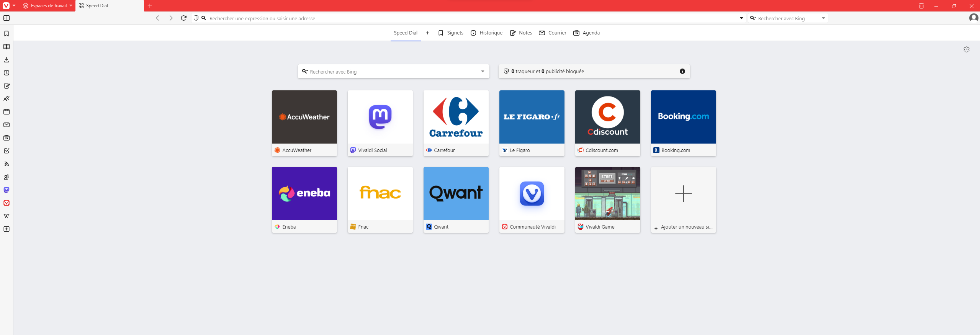Open Wikipedia web panel in sidebar
The image size is (980, 335).
click(7, 216)
